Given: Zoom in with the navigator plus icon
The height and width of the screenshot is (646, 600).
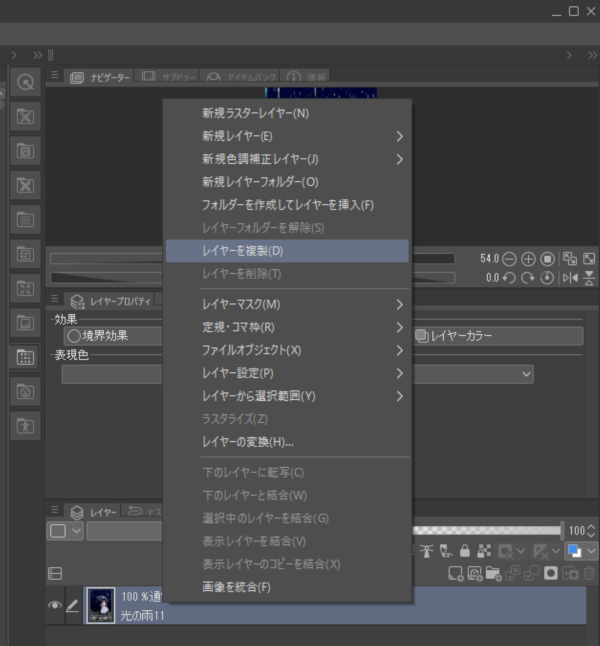Looking at the screenshot, I should pos(528,258).
